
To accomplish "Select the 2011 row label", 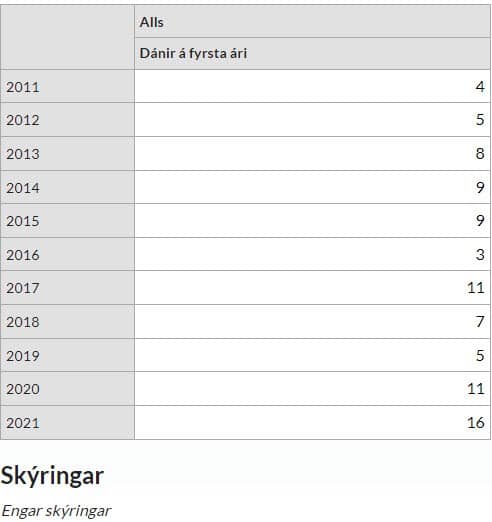I will [67, 86].
